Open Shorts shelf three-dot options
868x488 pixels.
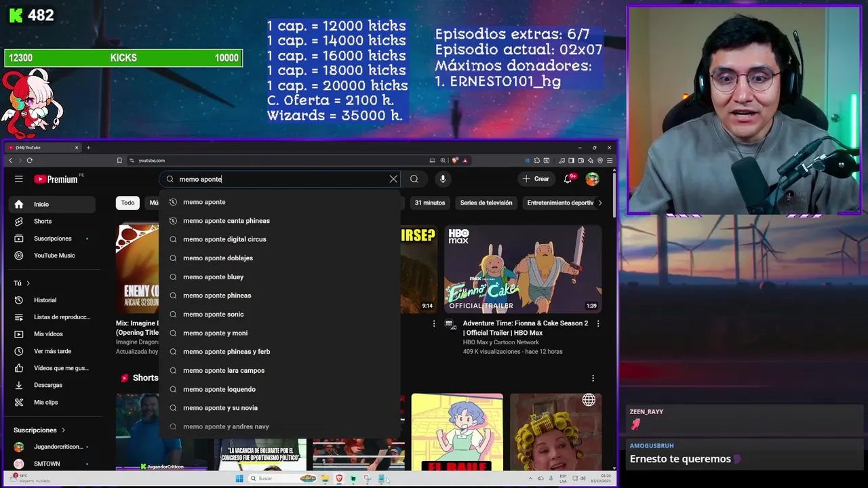(593, 378)
